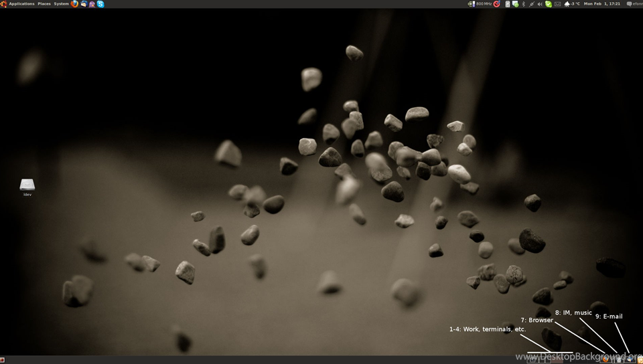The height and width of the screenshot is (364, 643).
Task: Launch Pidgin messenger from top panel
Action: coord(92,4)
